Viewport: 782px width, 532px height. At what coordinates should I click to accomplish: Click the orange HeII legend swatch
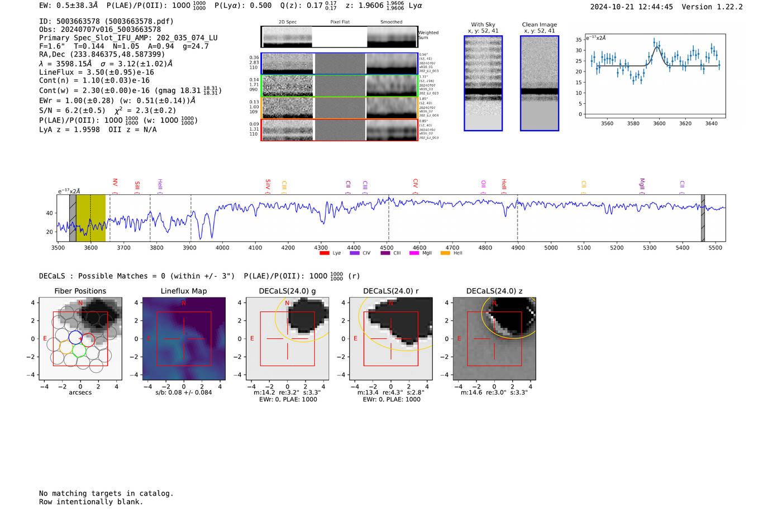pyautogui.click(x=445, y=253)
